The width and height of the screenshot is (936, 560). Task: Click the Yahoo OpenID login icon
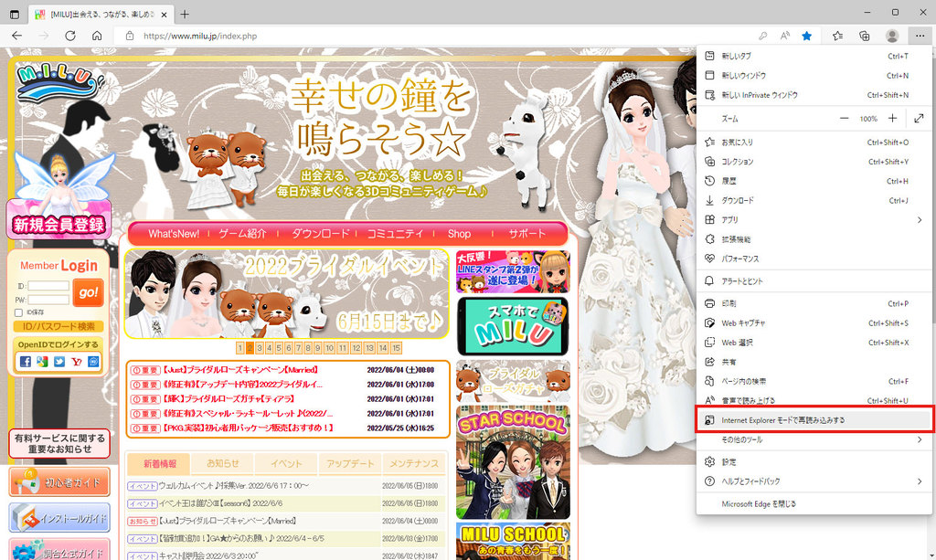[76, 361]
